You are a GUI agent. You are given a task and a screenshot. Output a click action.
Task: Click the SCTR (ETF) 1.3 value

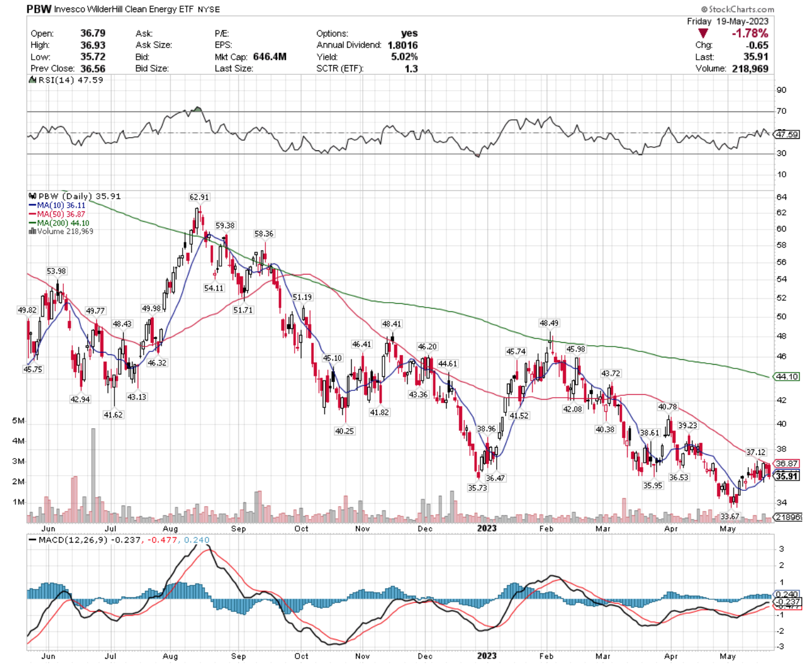pyautogui.click(x=411, y=68)
